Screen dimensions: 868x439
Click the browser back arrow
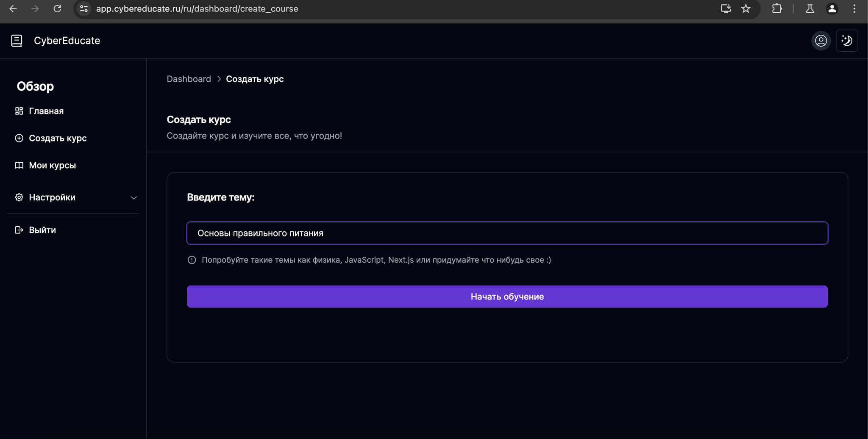(x=13, y=8)
